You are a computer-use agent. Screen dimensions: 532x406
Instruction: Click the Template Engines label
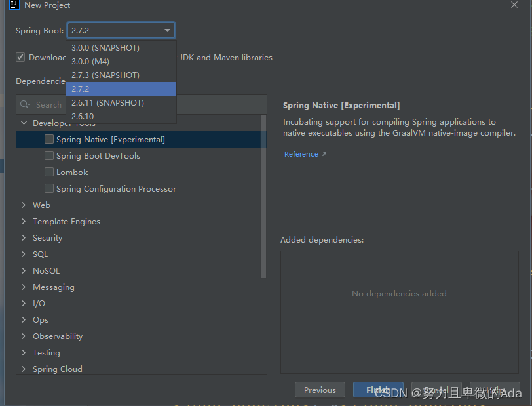(x=67, y=222)
